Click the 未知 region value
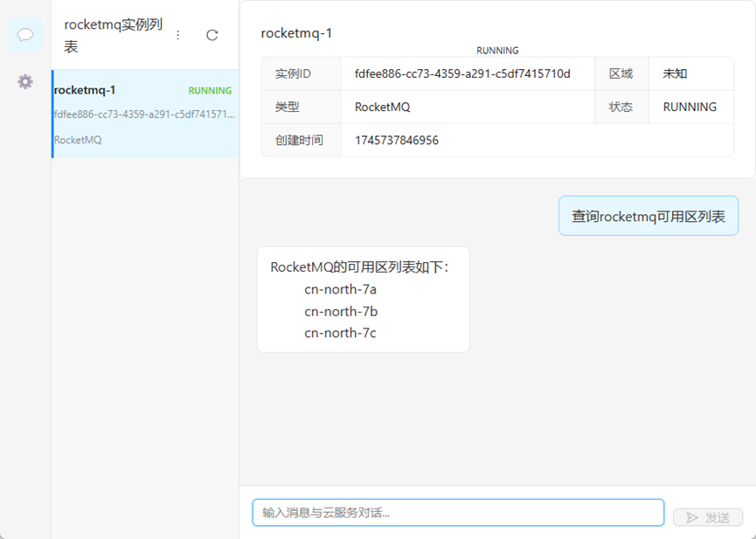The height and width of the screenshot is (539, 756). click(675, 73)
